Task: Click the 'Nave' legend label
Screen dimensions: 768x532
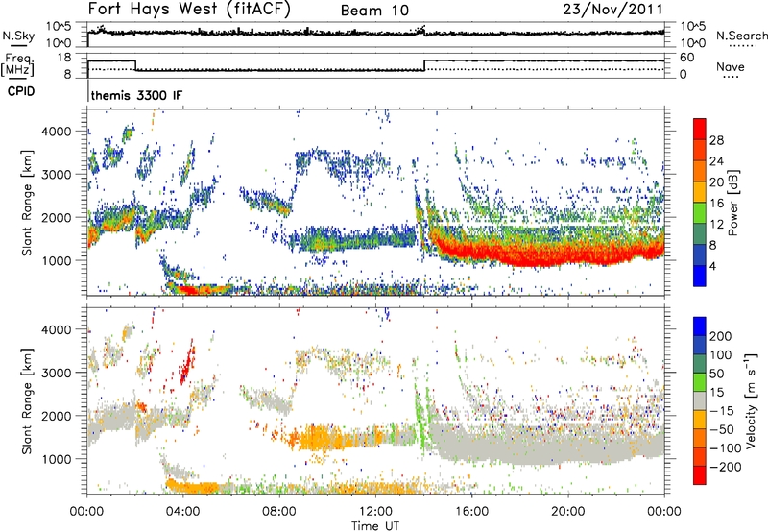Action: pyautogui.click(x=731, y=66)
